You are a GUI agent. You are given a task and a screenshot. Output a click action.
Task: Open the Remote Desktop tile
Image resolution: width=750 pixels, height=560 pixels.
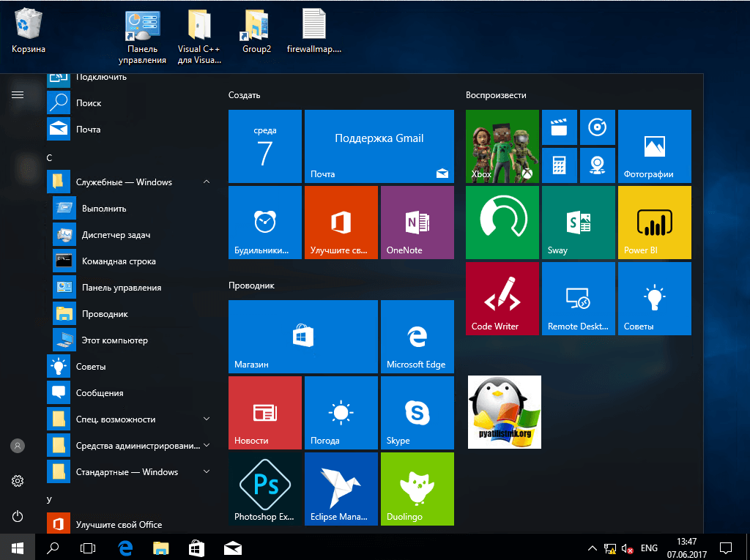pyautogui.click(x=579, y=299)
